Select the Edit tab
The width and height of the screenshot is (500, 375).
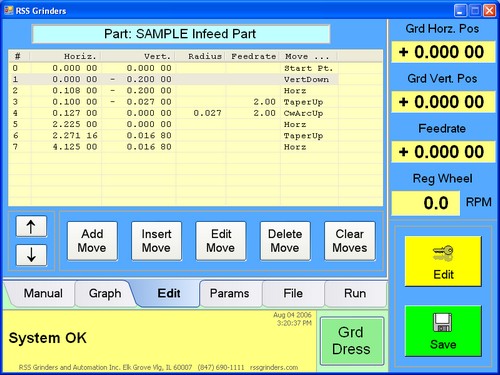[x=169, y=293]
